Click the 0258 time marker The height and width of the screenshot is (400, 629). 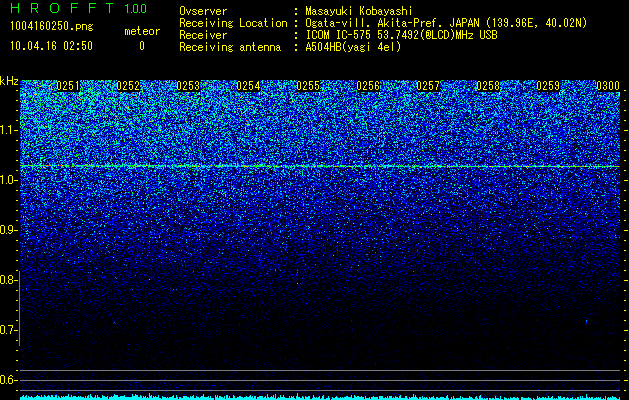point(488,86)
